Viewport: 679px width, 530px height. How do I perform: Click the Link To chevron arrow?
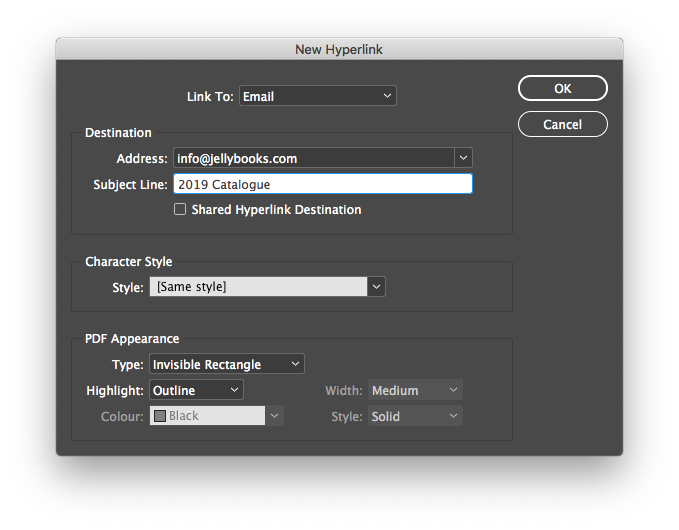(x=387, y=96)
